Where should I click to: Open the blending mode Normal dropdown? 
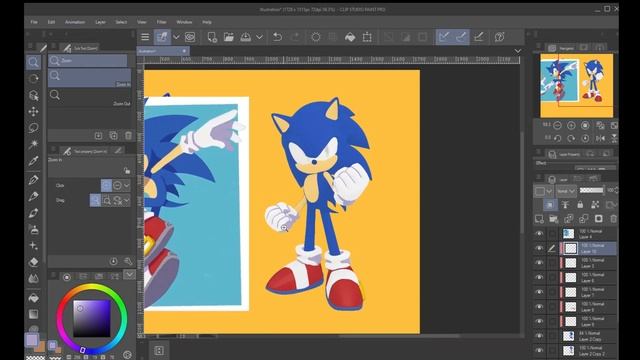(x=566, y=191)
